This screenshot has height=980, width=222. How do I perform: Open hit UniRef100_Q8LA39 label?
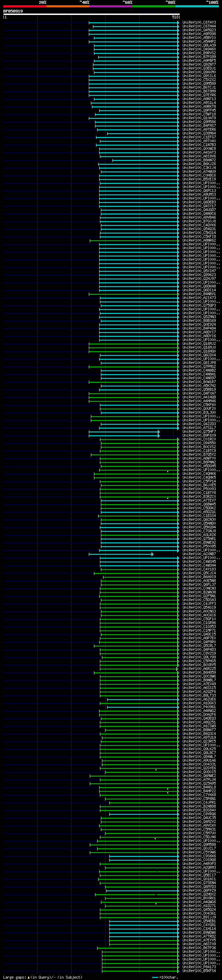[x=199, y=45]
